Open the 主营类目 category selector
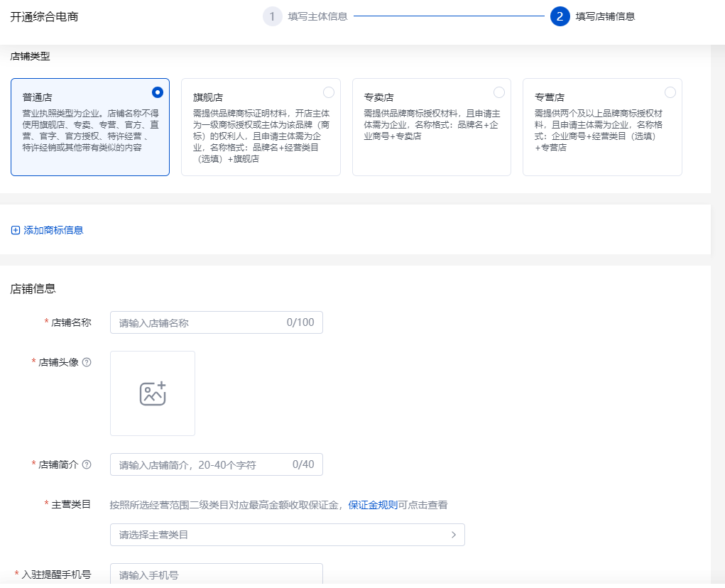This screenshot has height=588, width=725. 287,534
